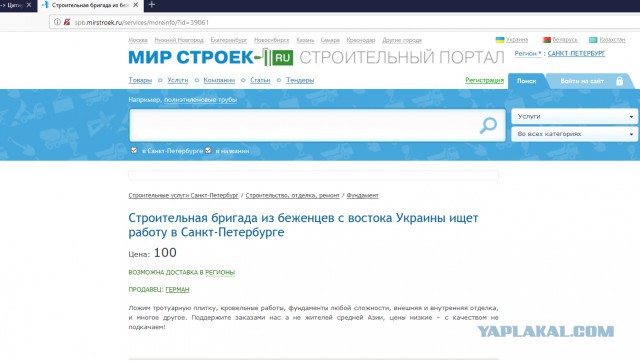This screenshot has height=361, width=640.
Task: Open the Тендеры menu item
Action: click(x=300, y=80)
